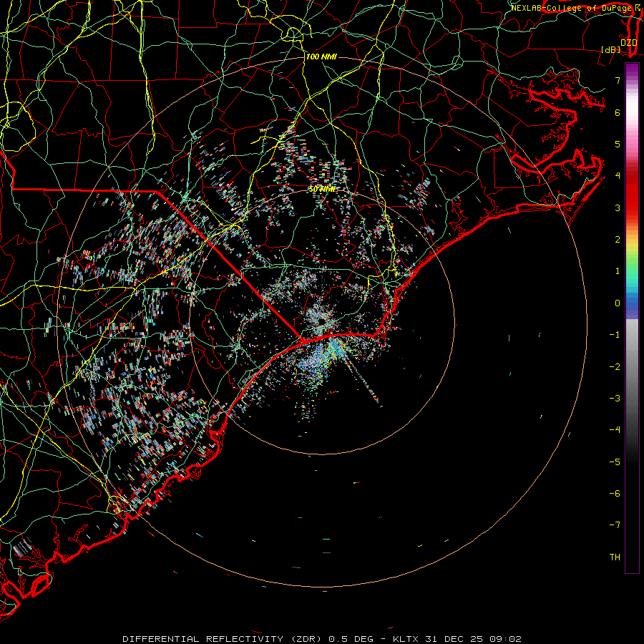Click the 0.5 DEG elevation text

(351, 639)
